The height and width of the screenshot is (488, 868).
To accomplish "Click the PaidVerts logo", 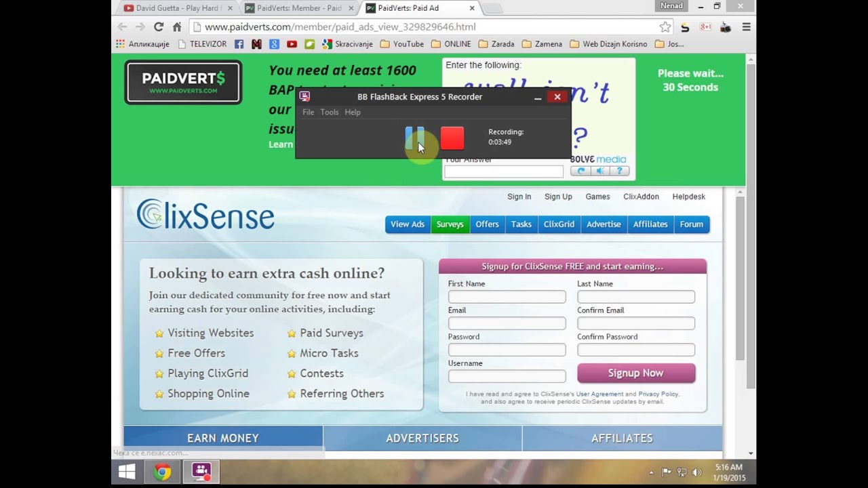I will point(183,82).
